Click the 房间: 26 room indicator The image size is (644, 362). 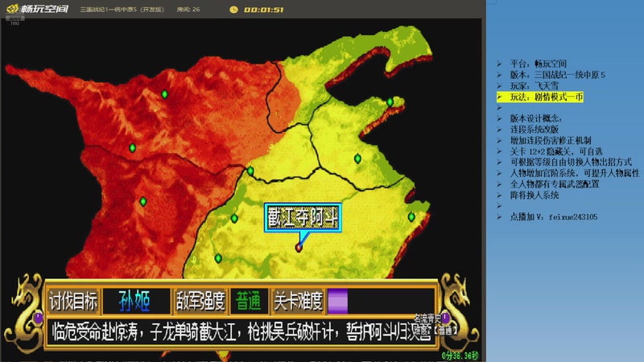(188, 10)
